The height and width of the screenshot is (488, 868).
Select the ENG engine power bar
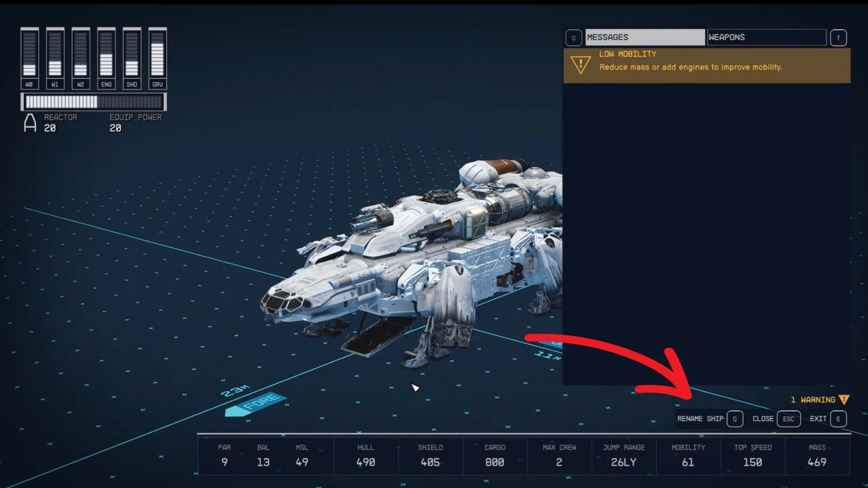[106, 54]
